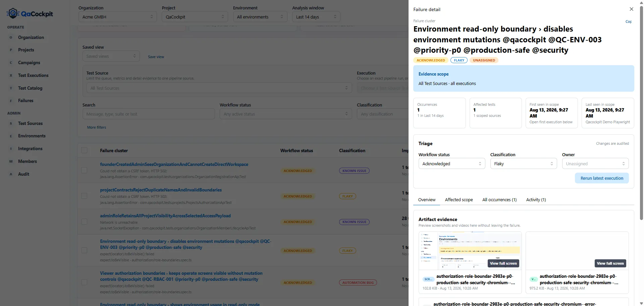Click the "Changes are audited" note

(612, 144)
